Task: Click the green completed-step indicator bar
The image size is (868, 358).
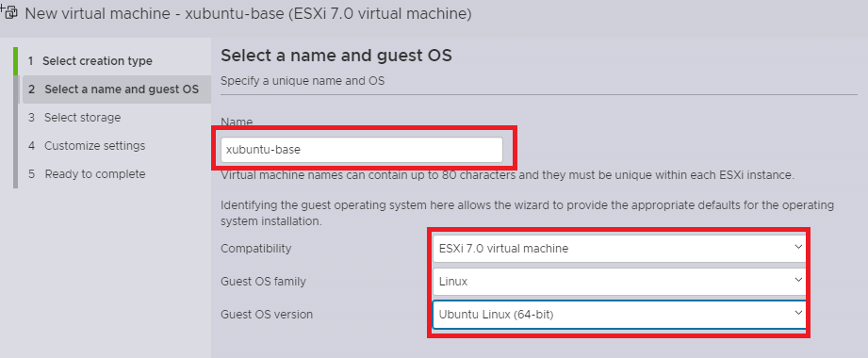Action: (x=15, y=61)
